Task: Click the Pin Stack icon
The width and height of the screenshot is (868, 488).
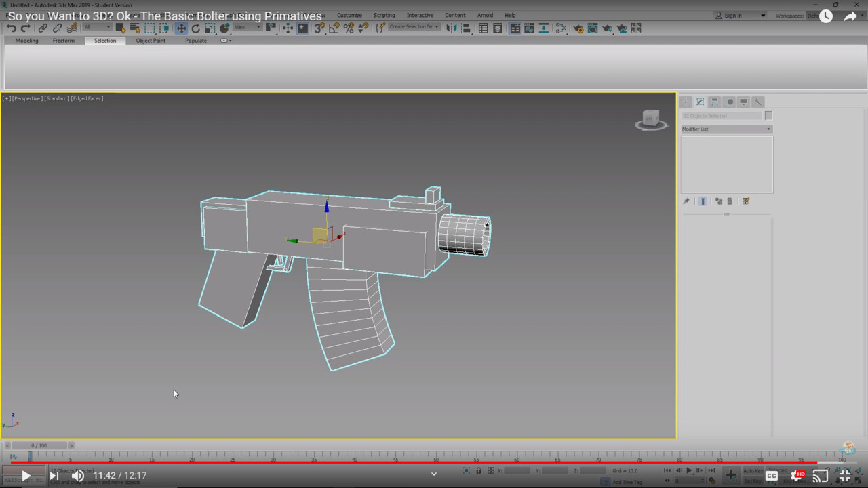Action: (686, 201)
